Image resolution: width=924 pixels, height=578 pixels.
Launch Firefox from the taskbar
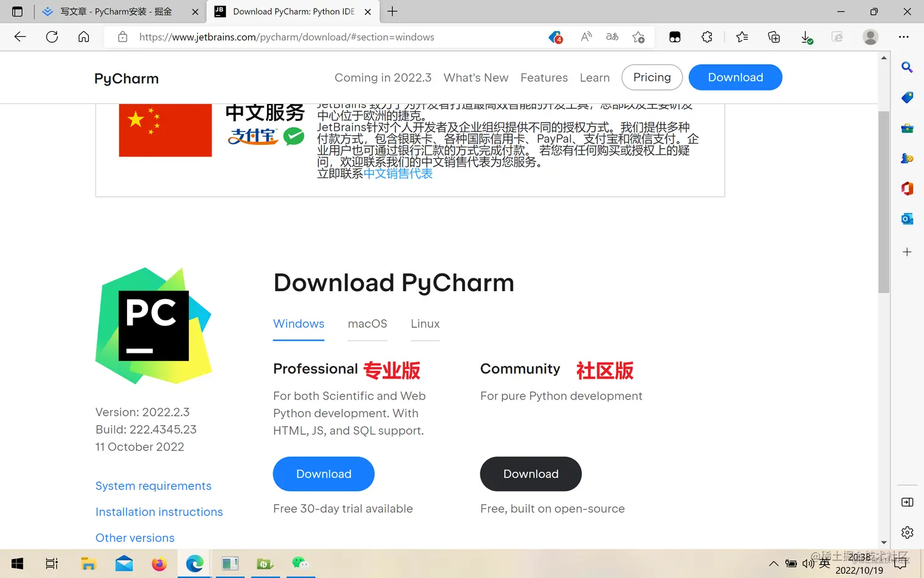coord(159,564)
